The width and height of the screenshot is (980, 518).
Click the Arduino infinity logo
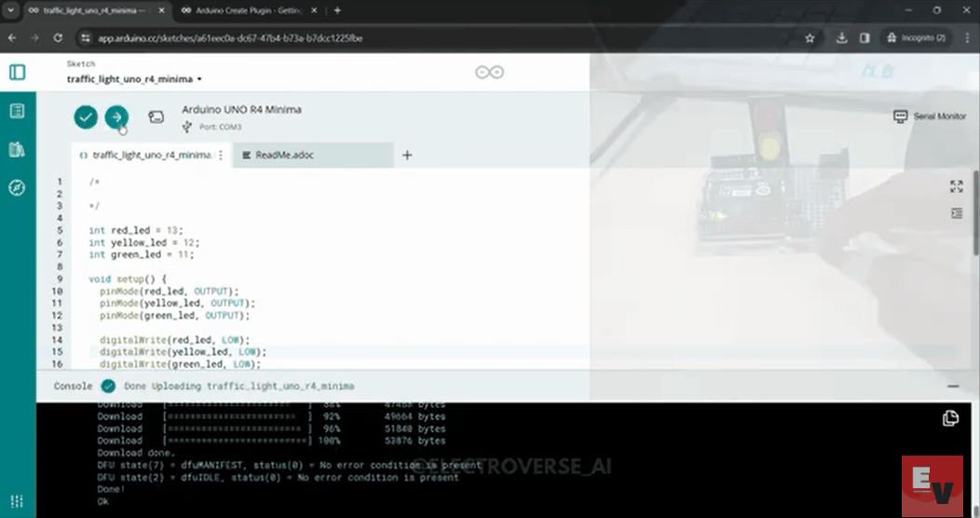[x=489, y=73]
